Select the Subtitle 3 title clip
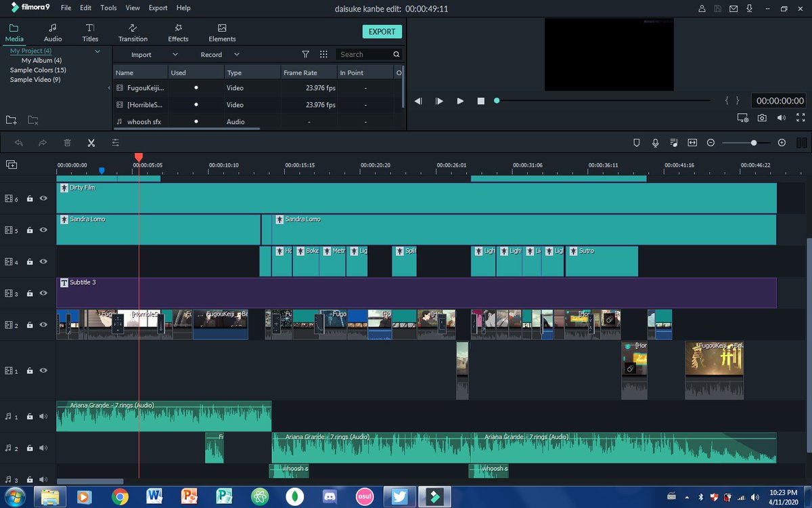The width and height of the screenshot is (812, 508). (x=416, y=293)
